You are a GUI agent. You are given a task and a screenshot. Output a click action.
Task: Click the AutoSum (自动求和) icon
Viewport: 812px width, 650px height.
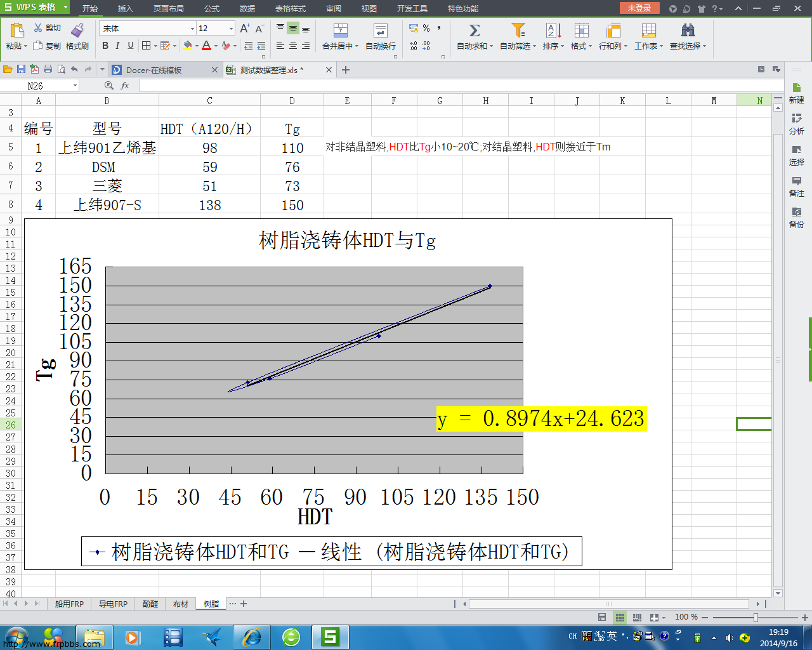coord(473,32)
